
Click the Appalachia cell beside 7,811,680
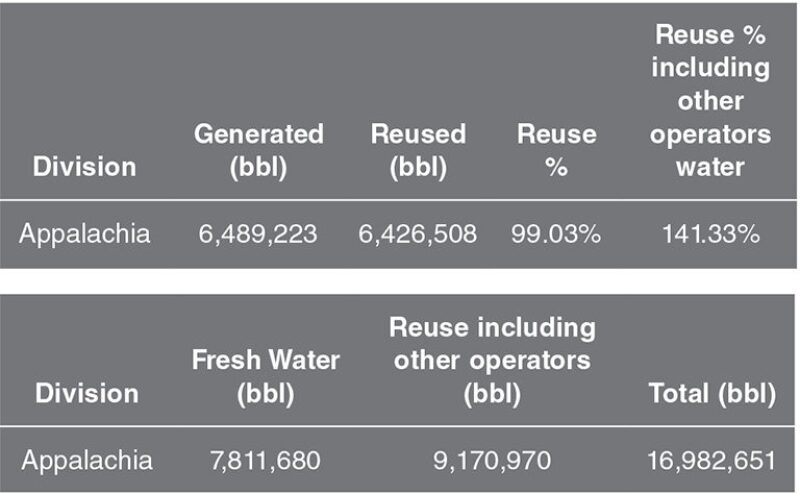tap(86, 460)
